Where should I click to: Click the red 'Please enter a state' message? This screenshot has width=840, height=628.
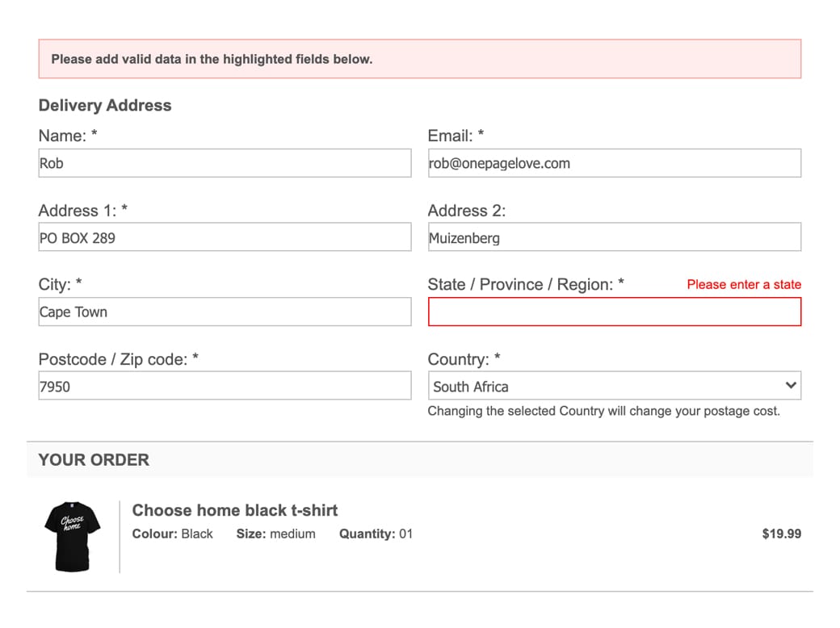point(744,284)
